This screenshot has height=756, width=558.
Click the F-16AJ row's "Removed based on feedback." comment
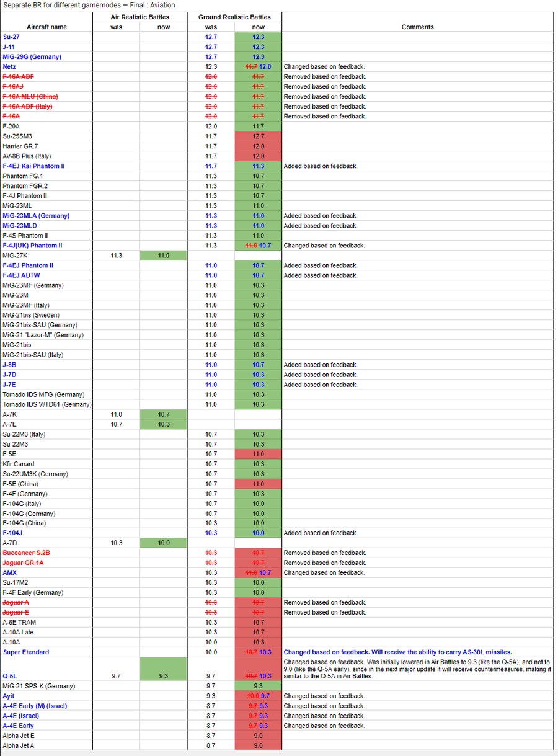417,87
